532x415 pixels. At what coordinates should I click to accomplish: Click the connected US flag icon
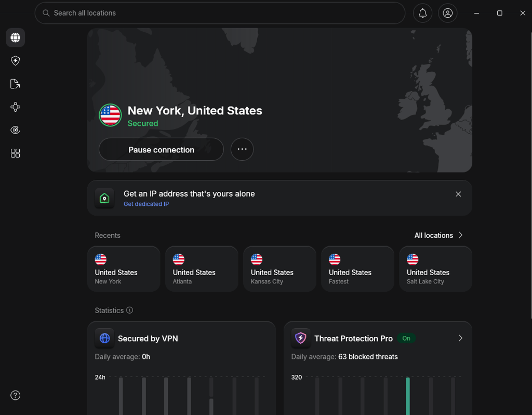[x=110, y=115]
